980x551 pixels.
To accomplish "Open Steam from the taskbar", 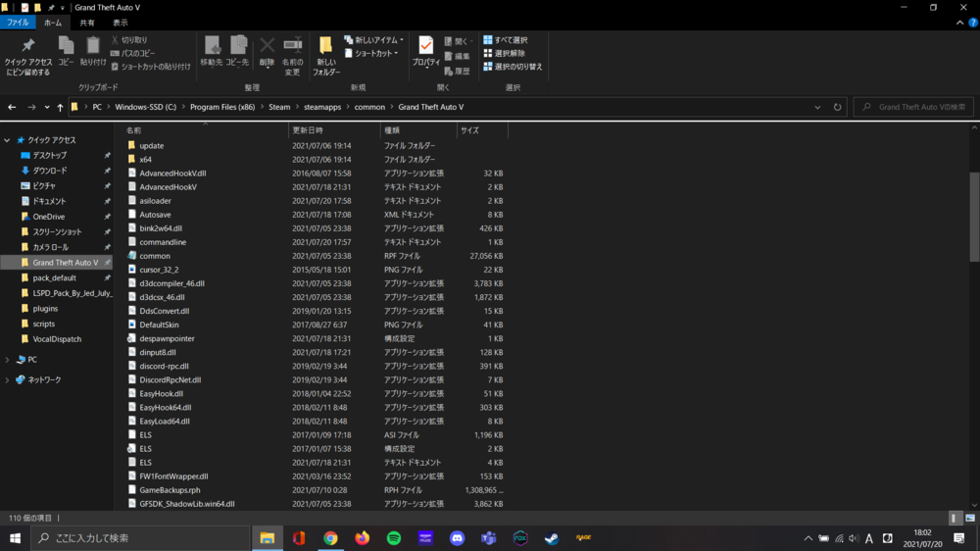I will [552, 538].
